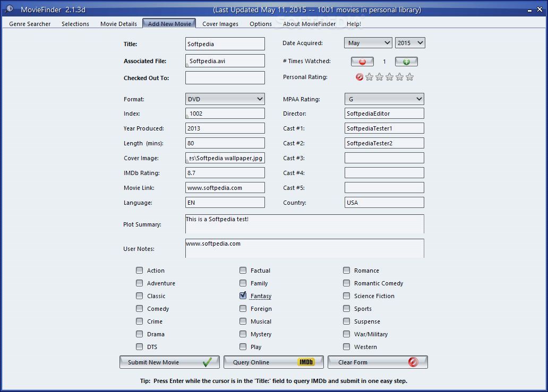Focus the Checked Out To field

point(225,77)
